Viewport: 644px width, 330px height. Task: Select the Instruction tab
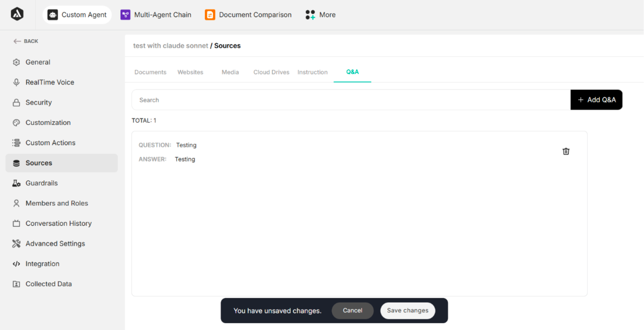point(312,72)
